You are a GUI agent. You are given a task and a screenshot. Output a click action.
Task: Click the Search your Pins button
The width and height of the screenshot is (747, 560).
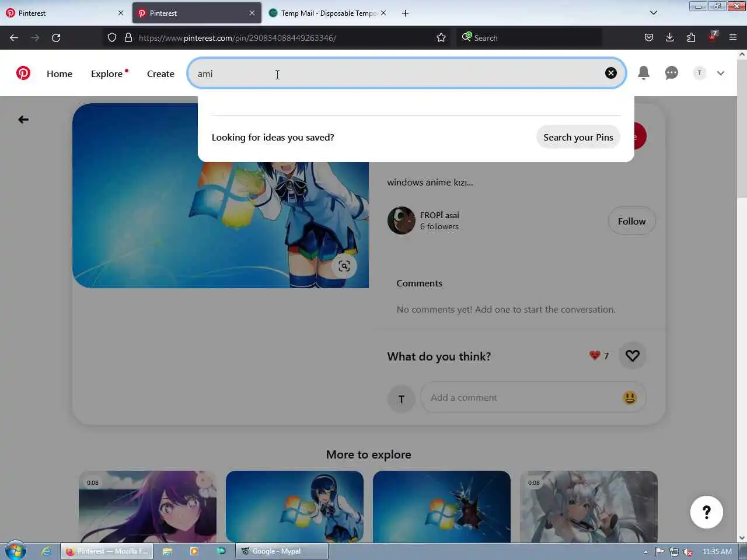[x=578, y=137]
